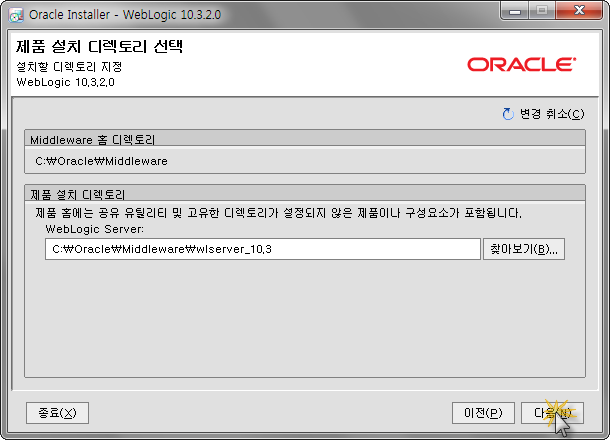Viewport: 610px width, 440px height.
Task: Click the Oracle logo in the header
Action: pos(521,65)
